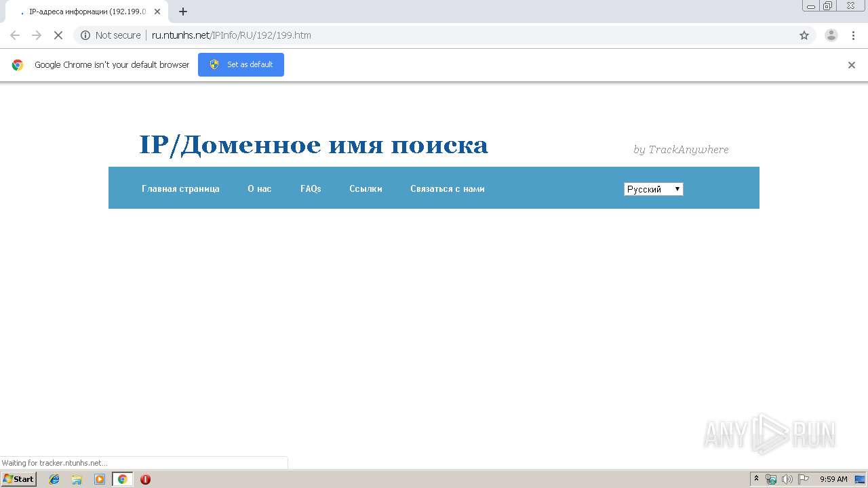Click by TrackAnywhere text

(681, 149)
